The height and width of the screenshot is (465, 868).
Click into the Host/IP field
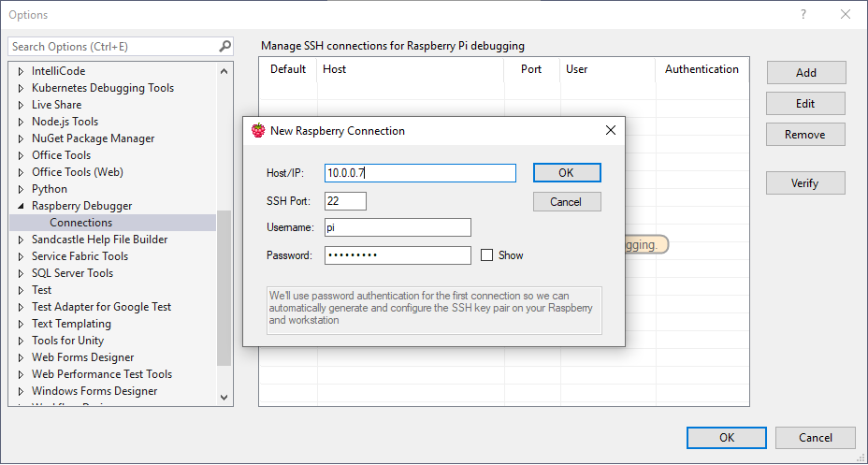pos(420,173)
